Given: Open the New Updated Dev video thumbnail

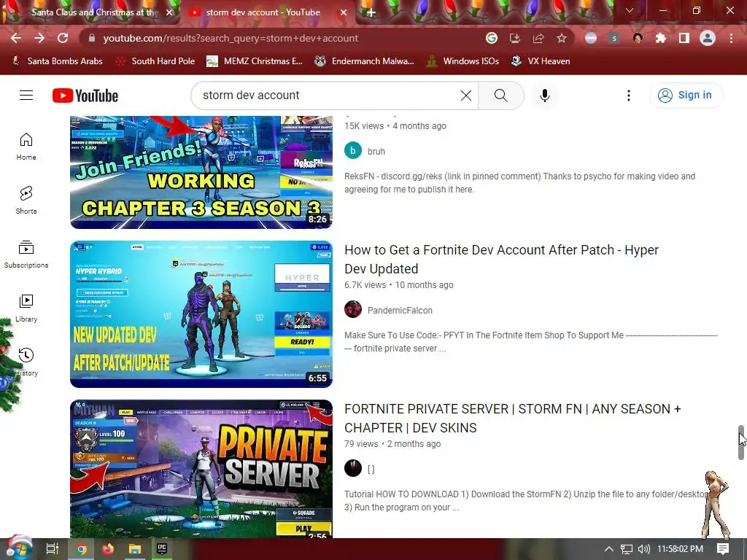Looking at the screenshot, I should (x=201, y=314).
